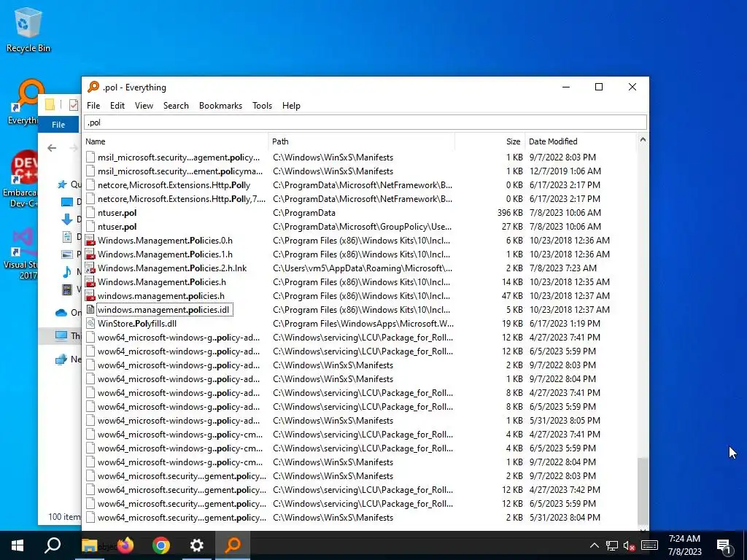Click the 396 KB size cell
The height and width of the screenshot is (560, 747).
click(x=510, y=213)
